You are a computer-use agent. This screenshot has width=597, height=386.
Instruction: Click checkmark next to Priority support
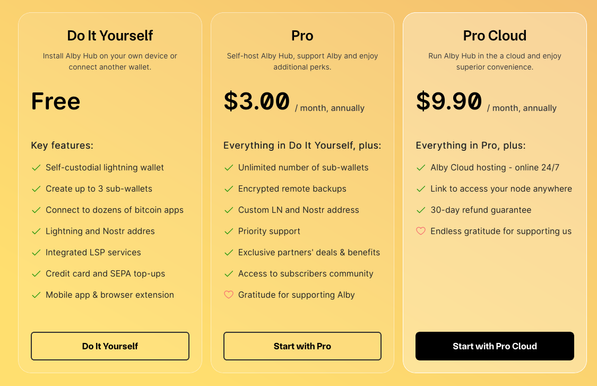pos(228,231)
